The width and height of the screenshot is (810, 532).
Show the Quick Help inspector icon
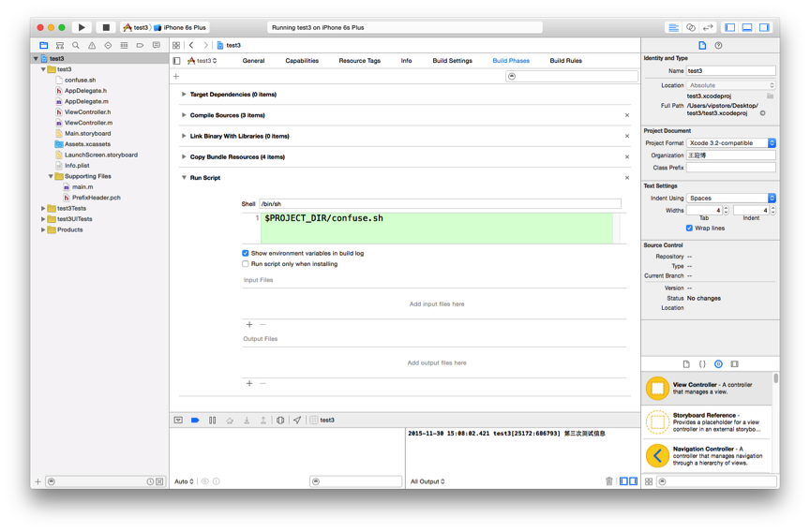coord(718,45)
